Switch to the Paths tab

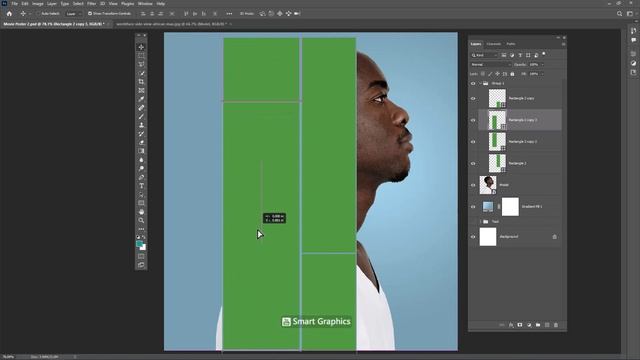tap(511, 44)
